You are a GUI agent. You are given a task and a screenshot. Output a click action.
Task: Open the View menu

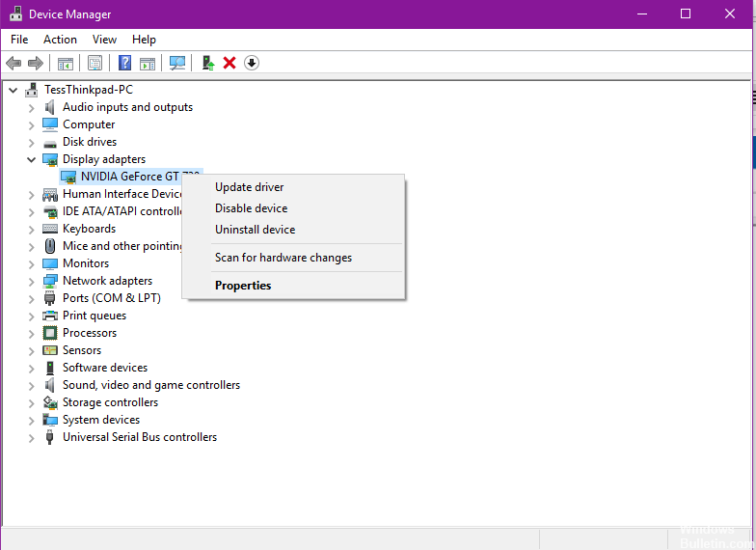tap(104, 40)
